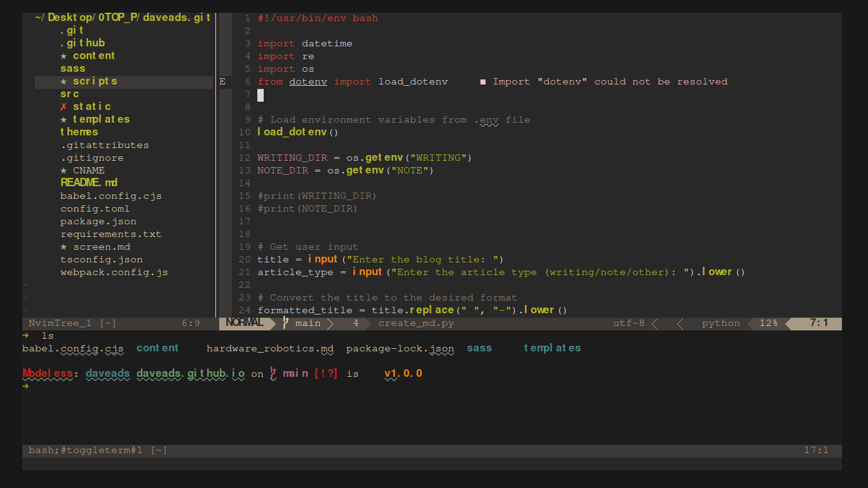Click the load_dotenv() call on line 10
Image resolution: width=868 pixels, height=488 pixels.
coord(298,132)
